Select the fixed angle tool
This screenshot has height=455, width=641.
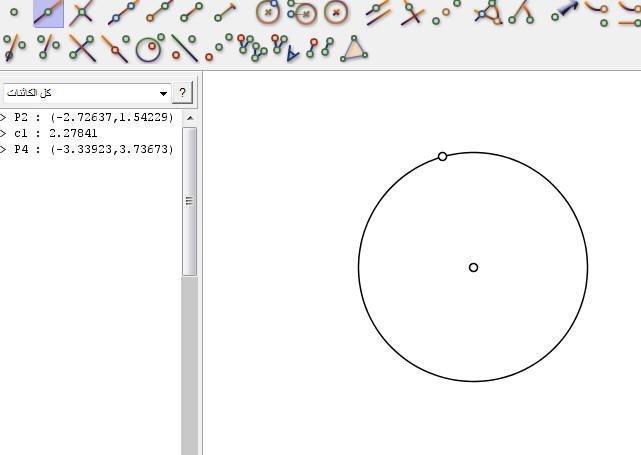click(521, 12)
